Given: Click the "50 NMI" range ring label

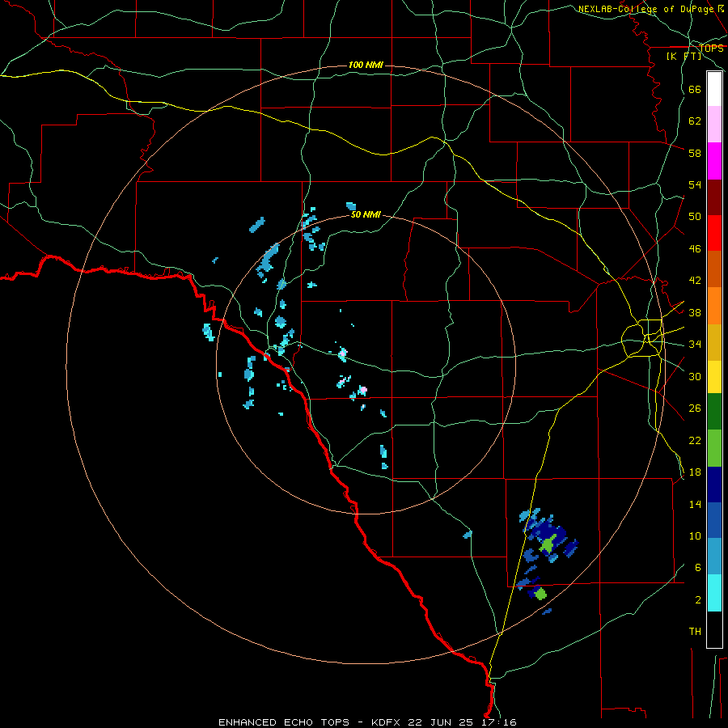Looking at the screenshot, I should pos(366,214).
